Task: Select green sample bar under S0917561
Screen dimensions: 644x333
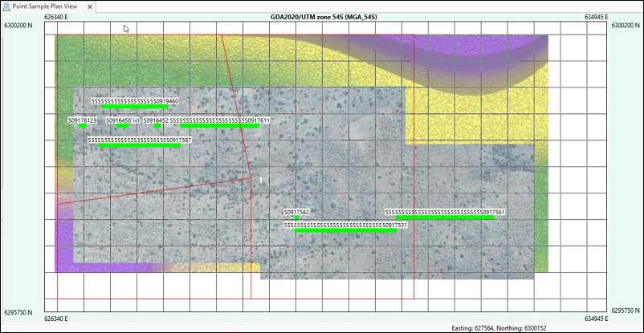Action: tap(445, 217)
